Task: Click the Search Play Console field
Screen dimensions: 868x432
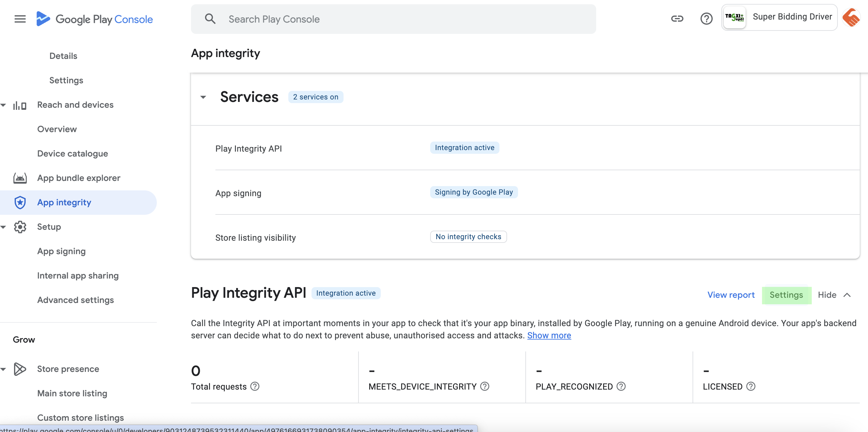Action: 393,19
